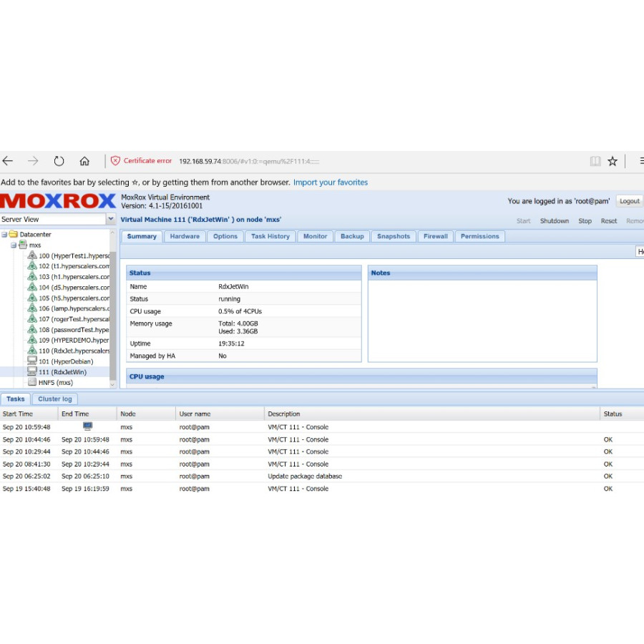This screenshot has height=644, width=644.
Task: Click the browser address bar URL
Action: (249, 162)
